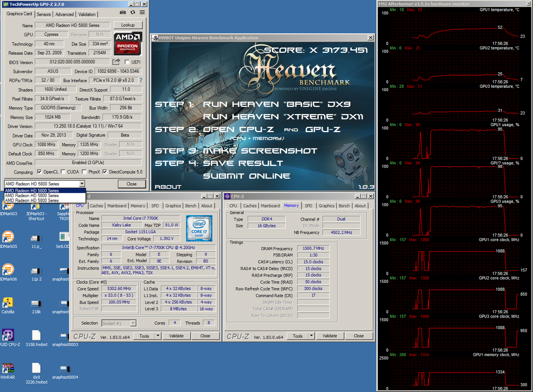Click Save Result in Heaven app

[243, 164]
